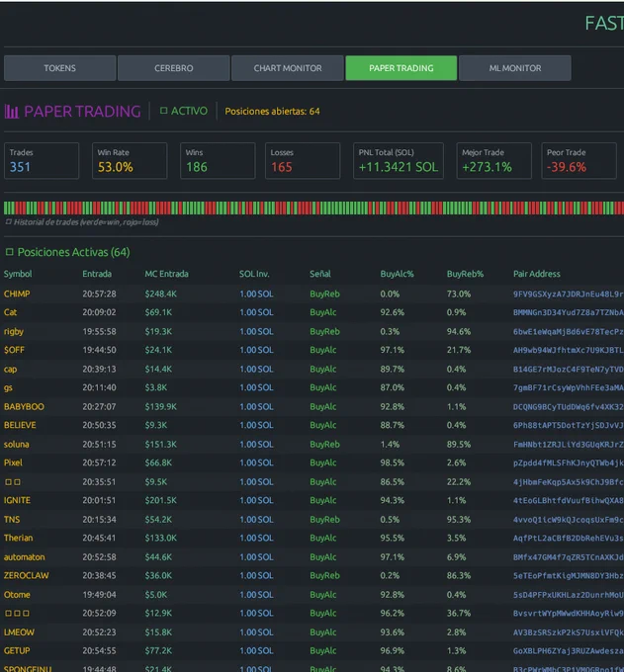Viewport: 624px width, 672px height.
Task: Click the gs symbol
Action: pyautogui.click(x=8, y=387)
